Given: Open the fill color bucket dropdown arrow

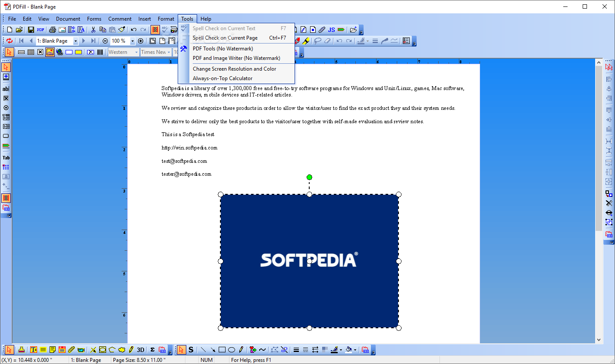Looking at the screenshot, I should [x=355, y=350].
